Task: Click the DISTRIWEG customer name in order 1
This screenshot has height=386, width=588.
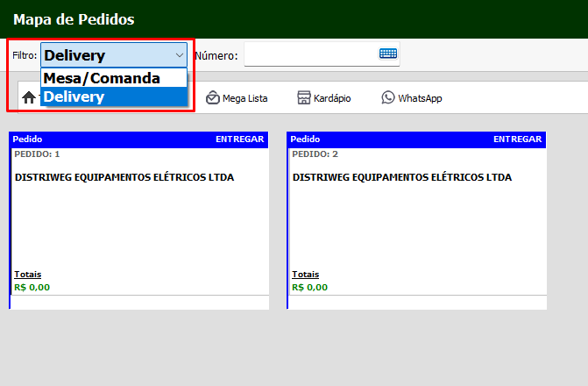Action: (x=124, y=177)
